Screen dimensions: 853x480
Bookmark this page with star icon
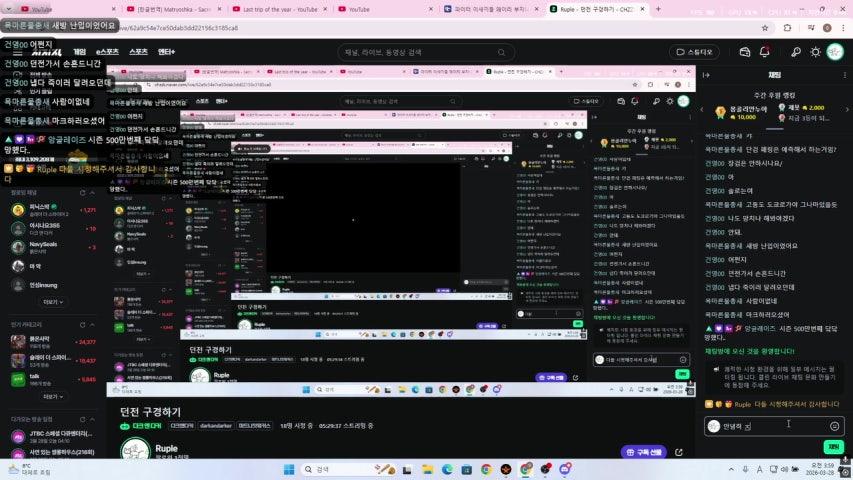765,28
